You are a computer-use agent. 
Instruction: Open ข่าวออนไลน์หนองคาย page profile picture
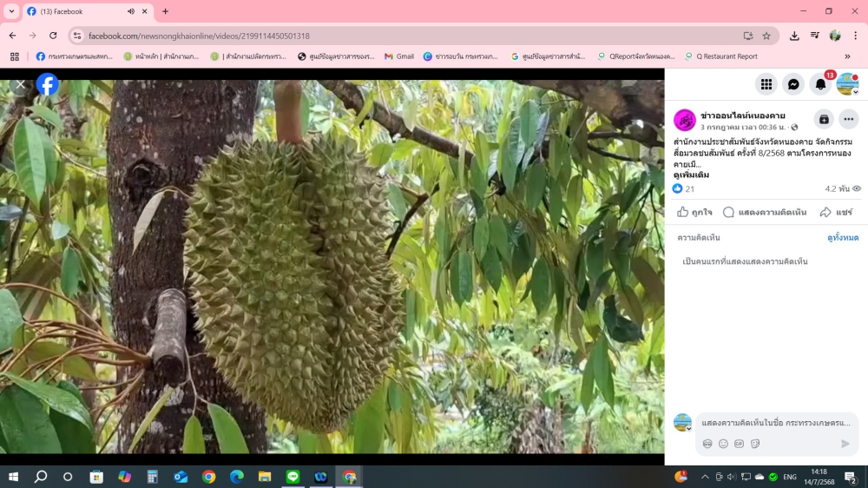coord(684,120)
